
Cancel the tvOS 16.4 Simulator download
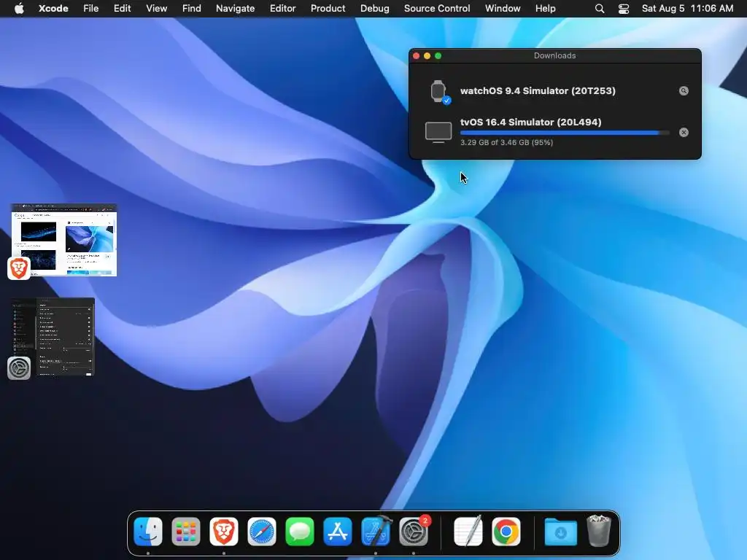tap(684, 133)
